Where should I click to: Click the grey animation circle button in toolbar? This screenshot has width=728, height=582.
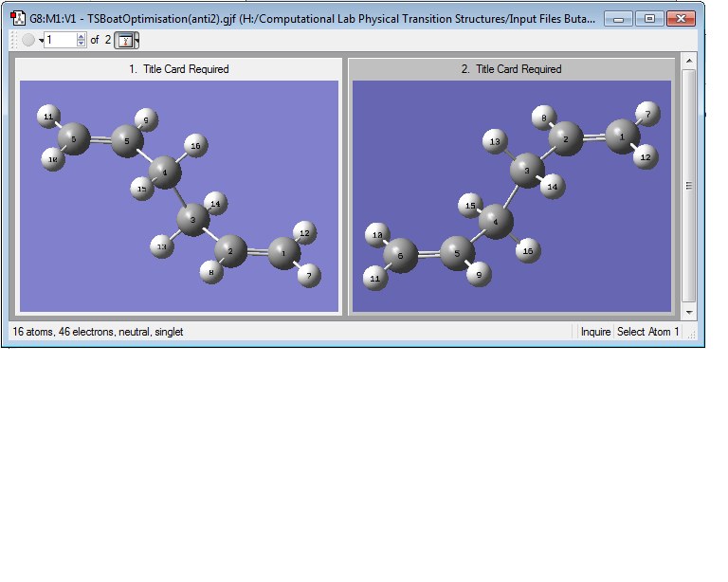[28, 41]
